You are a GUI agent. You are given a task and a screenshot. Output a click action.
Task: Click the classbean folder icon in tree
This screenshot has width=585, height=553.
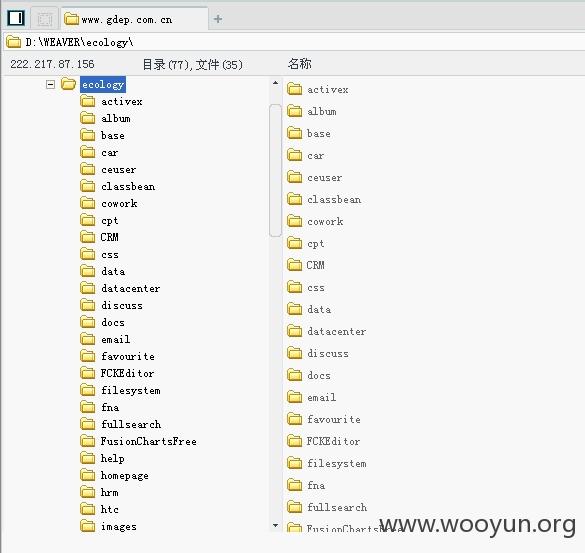tap(88, 186)
